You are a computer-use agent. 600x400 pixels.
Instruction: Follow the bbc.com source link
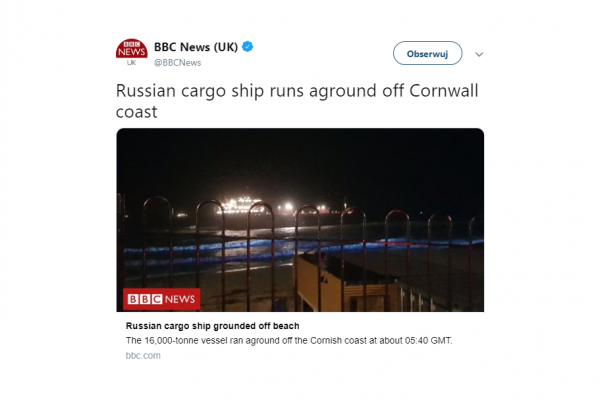point(143,356)
